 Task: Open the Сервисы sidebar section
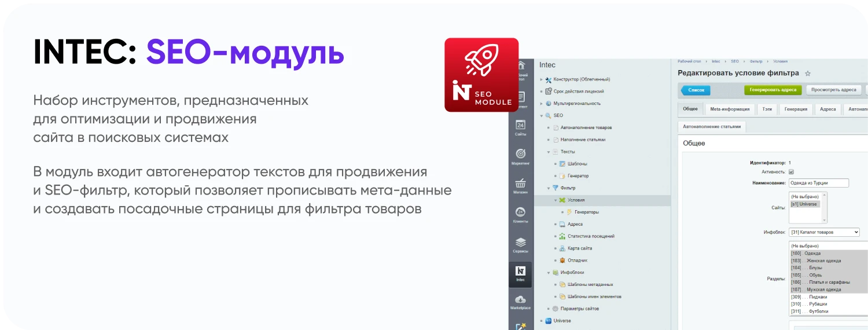pos(520,244)
